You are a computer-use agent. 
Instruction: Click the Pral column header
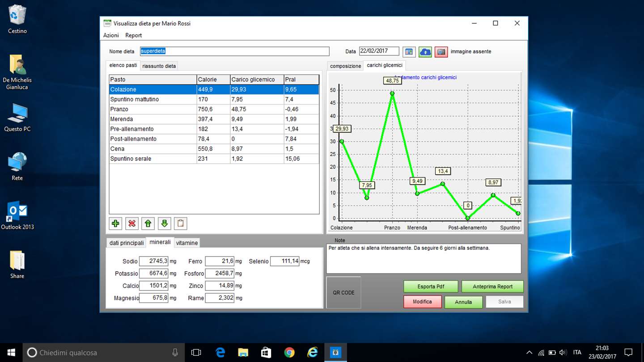tap(301, 80)
